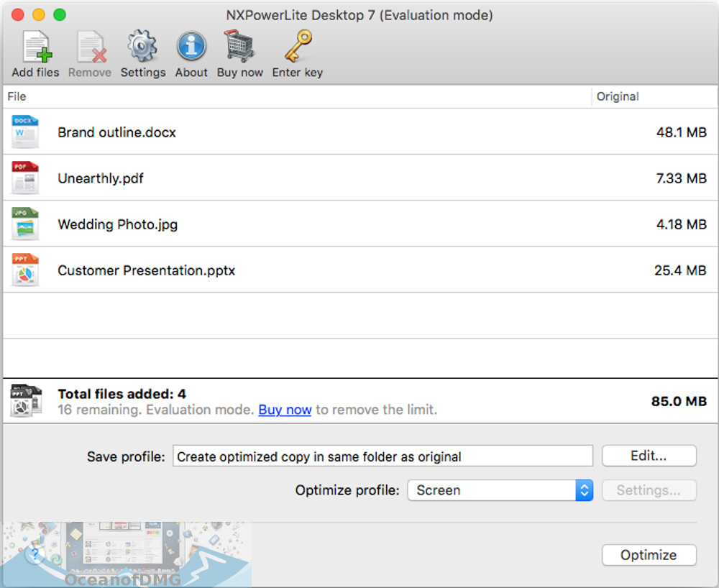Click the 85.0 MB total size
Screen dimensions: 719x588
coord(679,402)
